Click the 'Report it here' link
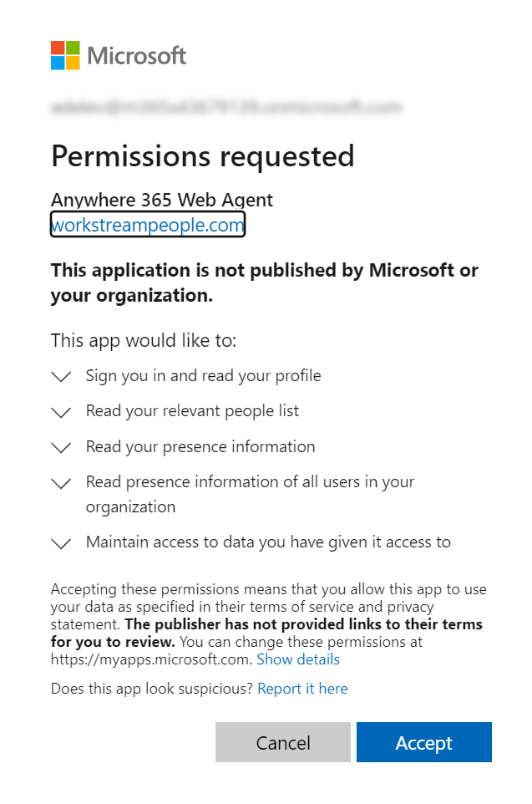Viewport: 532px width, 804px height. (x=302, y=689)
